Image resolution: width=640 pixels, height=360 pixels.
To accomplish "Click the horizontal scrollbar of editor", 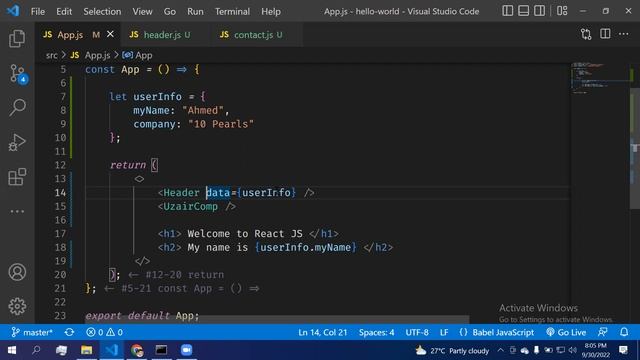I will (x=277, y=319).
